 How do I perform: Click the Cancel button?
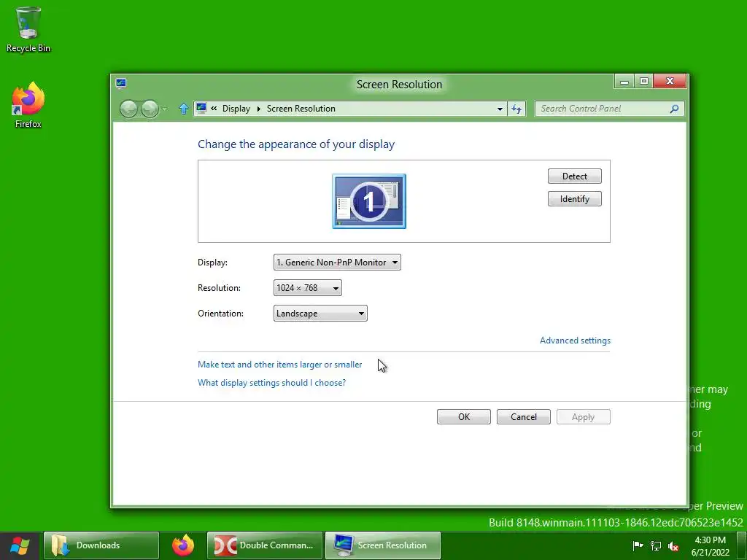[524, 416]
